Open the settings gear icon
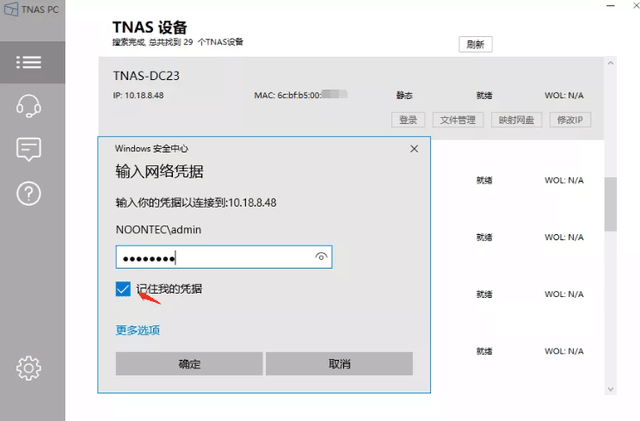This screenshot has width=640, height=421. [29, 368]
